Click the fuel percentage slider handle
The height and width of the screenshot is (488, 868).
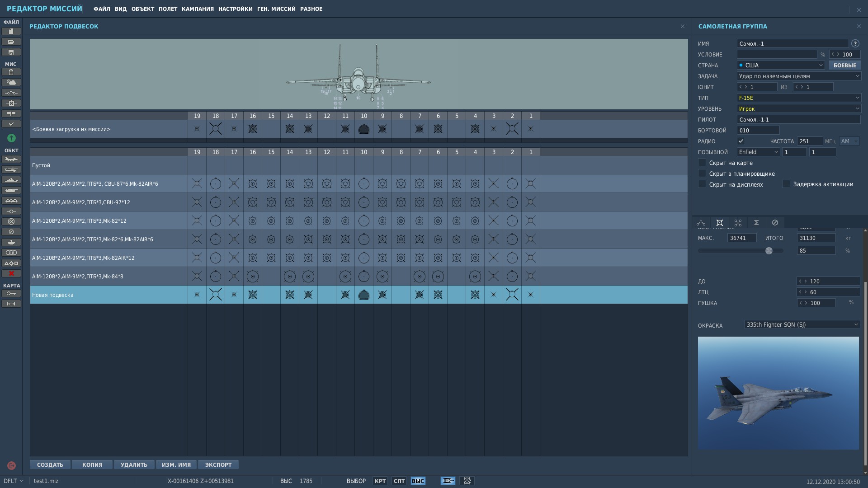coord(769,251)
